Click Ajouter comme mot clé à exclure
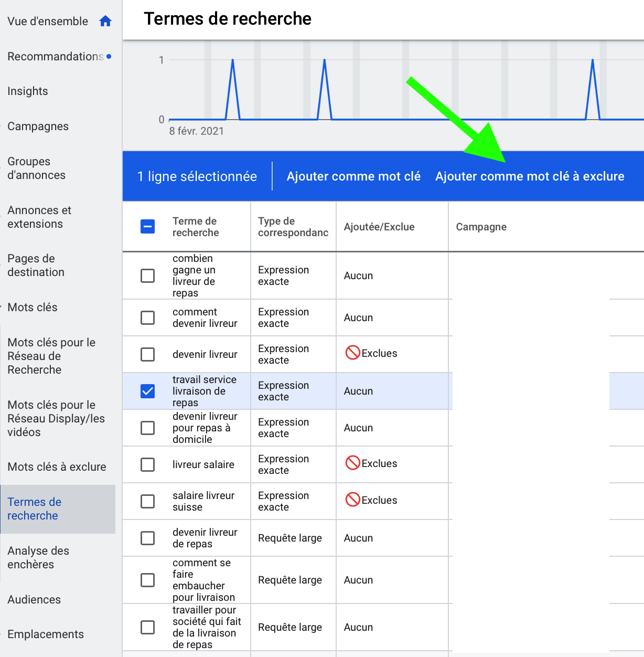Screen dimensions: 644x657 [x=530, y=176]
